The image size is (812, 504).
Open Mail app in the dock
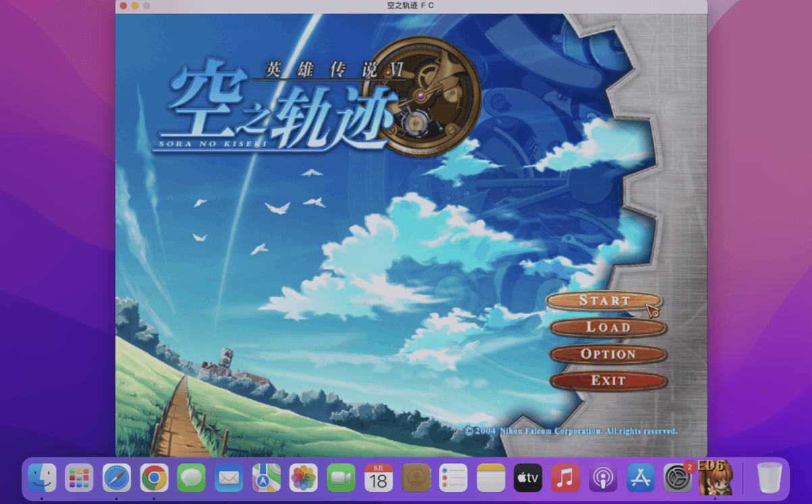[x=229, y=478]
